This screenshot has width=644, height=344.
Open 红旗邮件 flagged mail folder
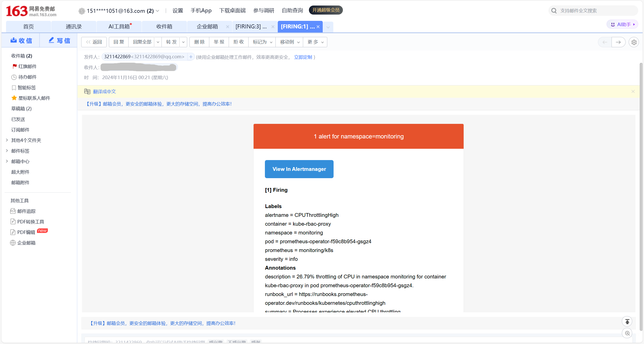click(27, 66)
